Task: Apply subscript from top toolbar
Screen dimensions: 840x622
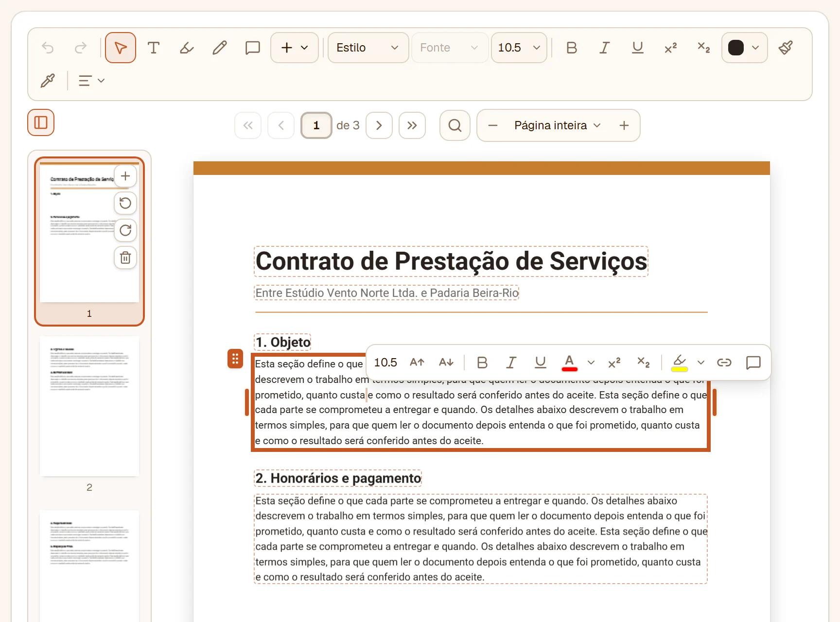Action: point(704,48)
